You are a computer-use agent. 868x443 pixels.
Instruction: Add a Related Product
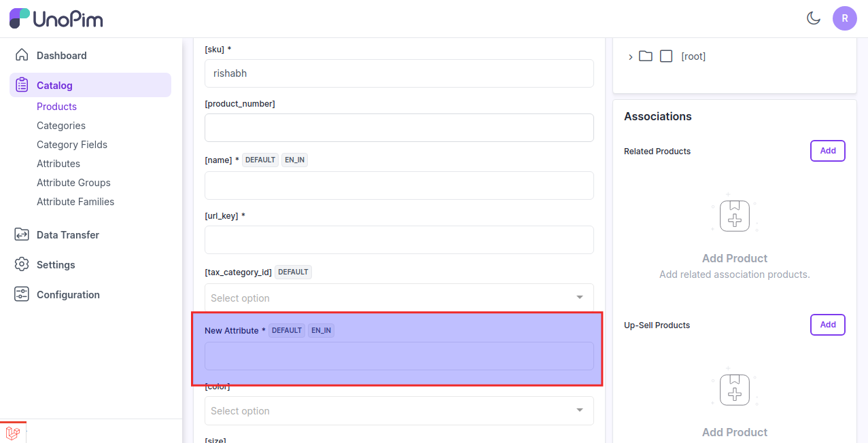coord(827,151)
